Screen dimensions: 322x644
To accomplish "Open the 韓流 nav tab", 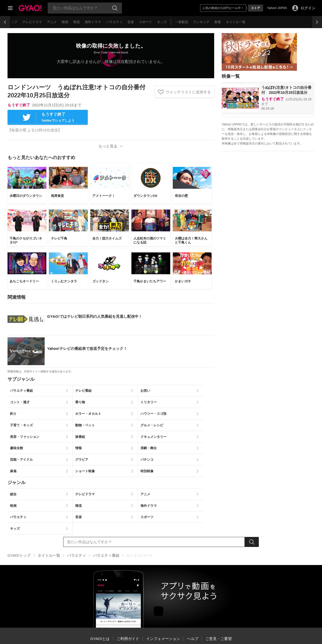I will pyautogui.click(x=76, y=22).
